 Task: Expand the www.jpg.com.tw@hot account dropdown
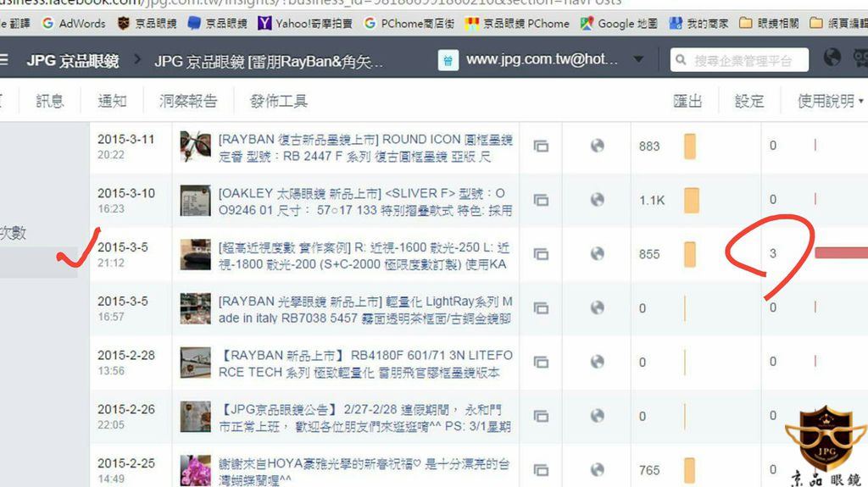coord(638,59)
